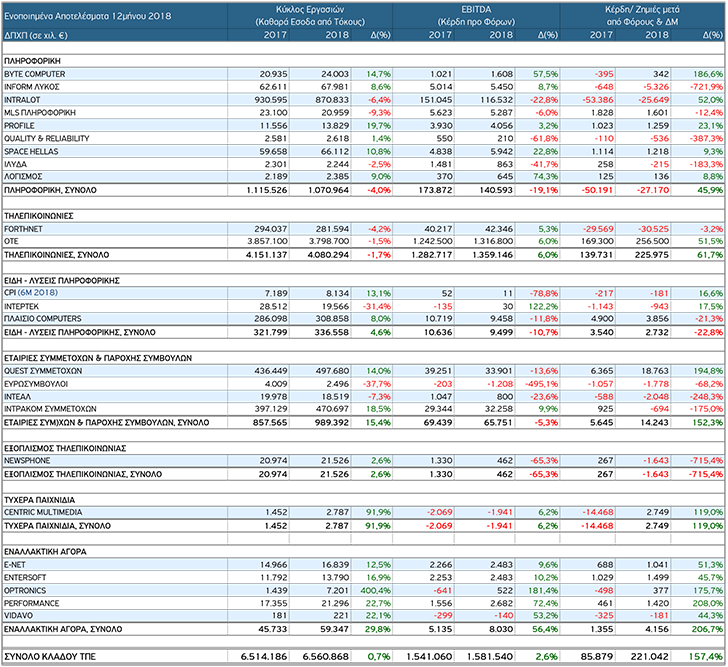728x667 pixels.
Task: Click QUEST ΣΥΜΜΕΤΟΧΩΝ profit change 194,8%
Action: click(709, 371)
